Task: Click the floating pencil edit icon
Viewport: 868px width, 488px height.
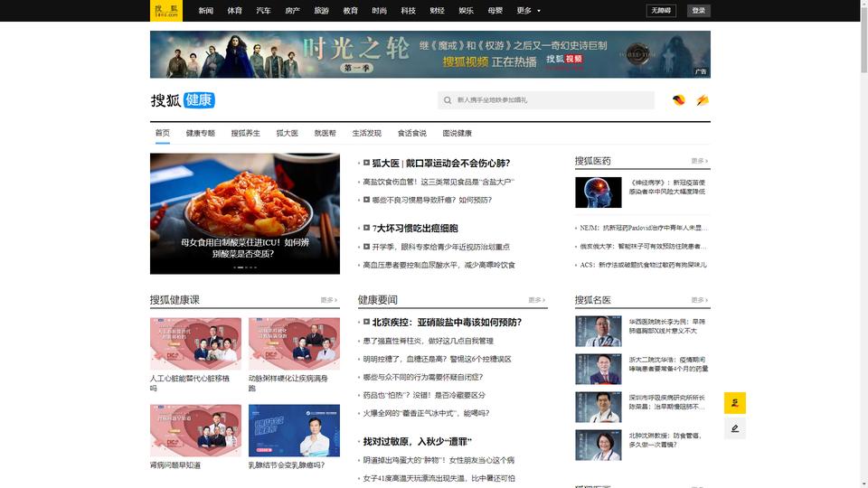Action: coord(734,428)
